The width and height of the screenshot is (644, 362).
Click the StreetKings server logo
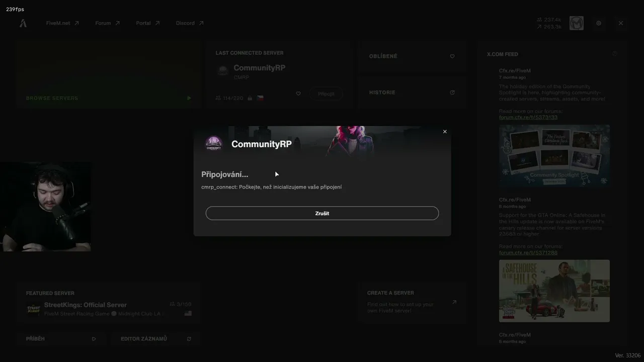(x=33, y=309)
